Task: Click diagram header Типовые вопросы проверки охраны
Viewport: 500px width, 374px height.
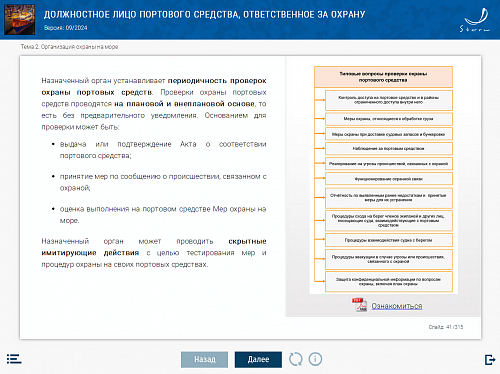Action: tap(383, 77)
